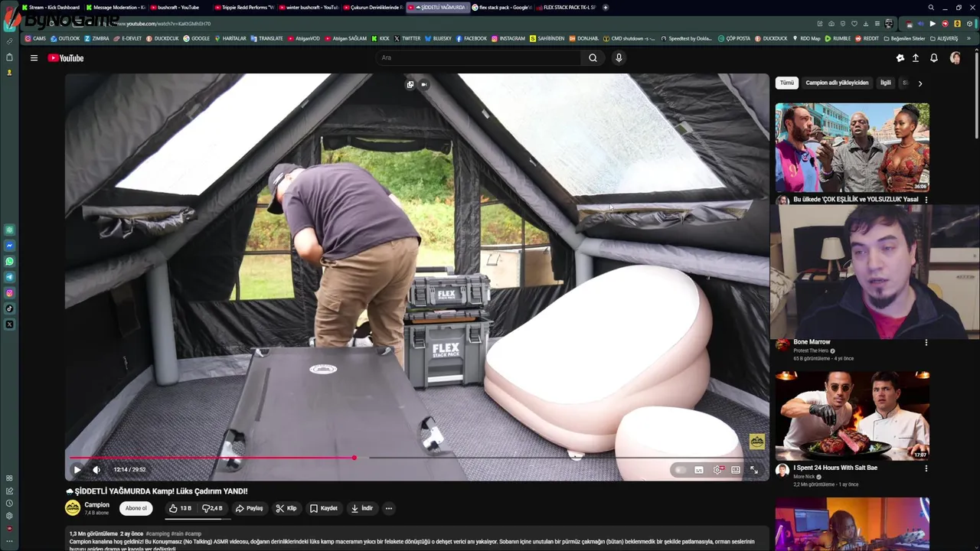The height and width of the screenshot is (551, 980).
Task: Open options menu for Bone Marrow video
Action: (x=926, y=343)
